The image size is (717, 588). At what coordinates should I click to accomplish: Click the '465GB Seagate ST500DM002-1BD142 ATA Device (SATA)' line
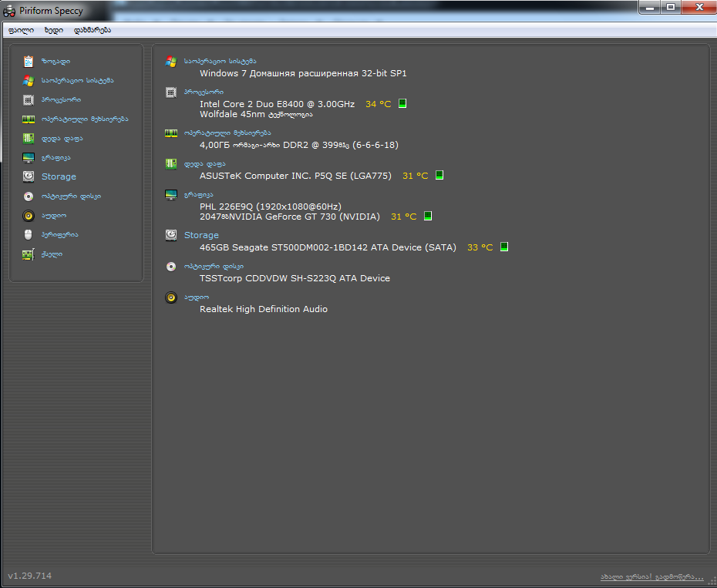(328, 247)
